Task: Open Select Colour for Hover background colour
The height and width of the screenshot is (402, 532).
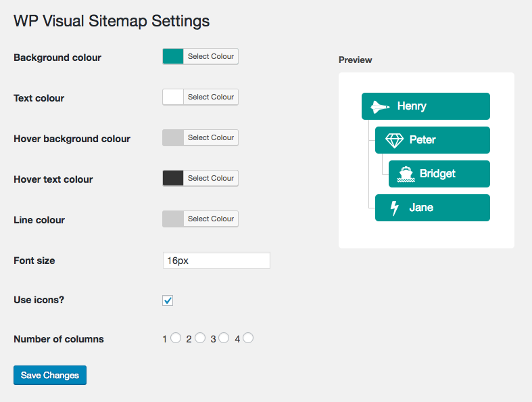Action: pos(211,137)
